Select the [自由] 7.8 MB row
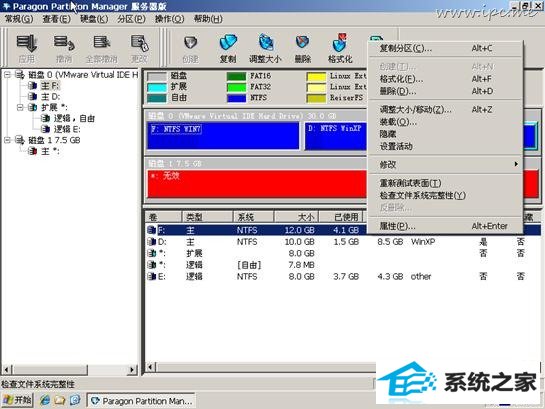 pyautogui.click(x=343, y=265)
